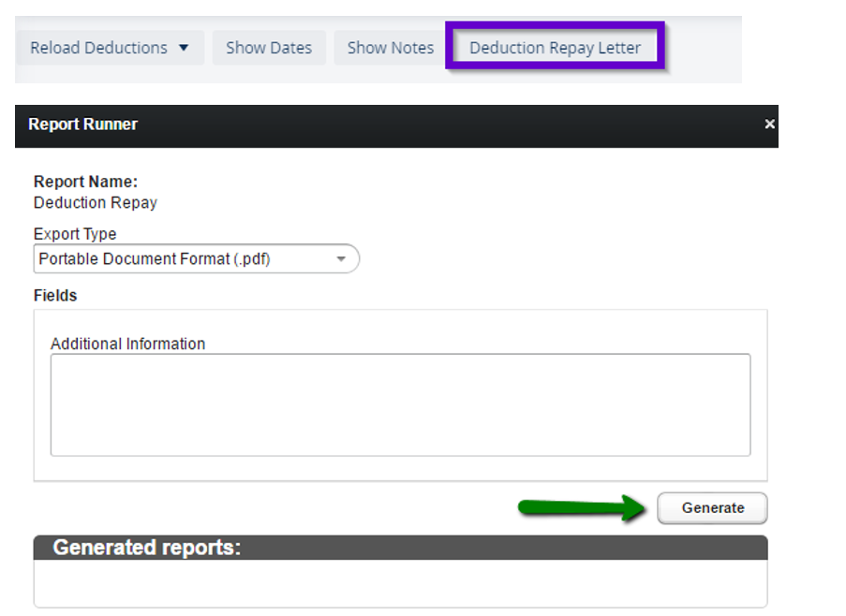
Task: Click the Additional Information label
Action: coord(127,344)
